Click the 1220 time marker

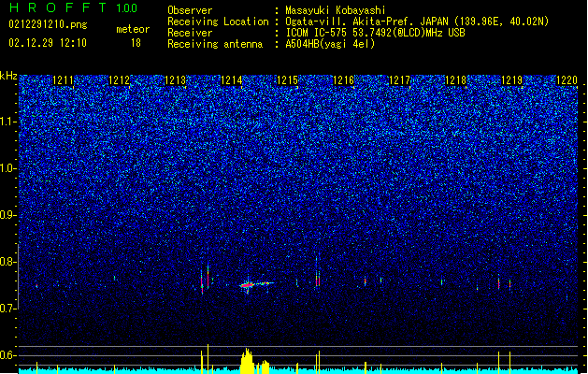(x=567, y=80)
